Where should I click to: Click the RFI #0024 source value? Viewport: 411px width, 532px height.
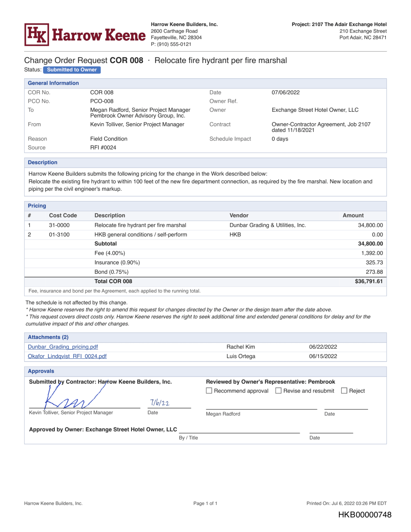(103, 148)
